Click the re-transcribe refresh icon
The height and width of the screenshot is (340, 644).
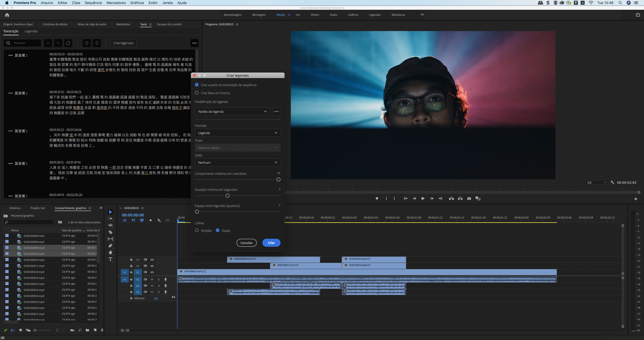[68, 43]
